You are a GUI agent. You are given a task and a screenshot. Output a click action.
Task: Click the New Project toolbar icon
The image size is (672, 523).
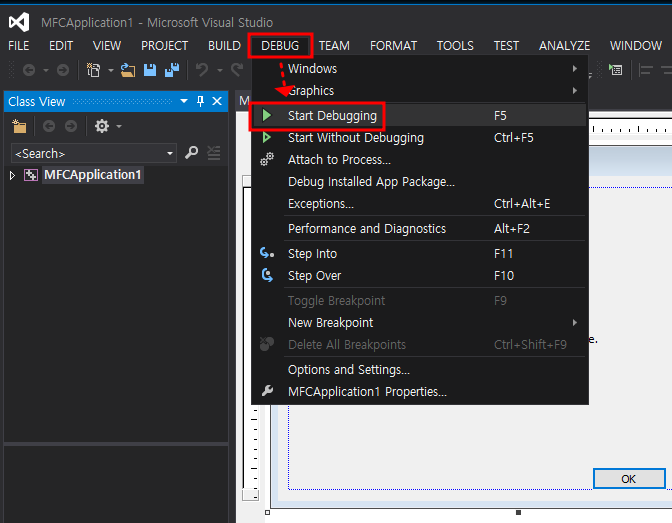tap(93, 69)
